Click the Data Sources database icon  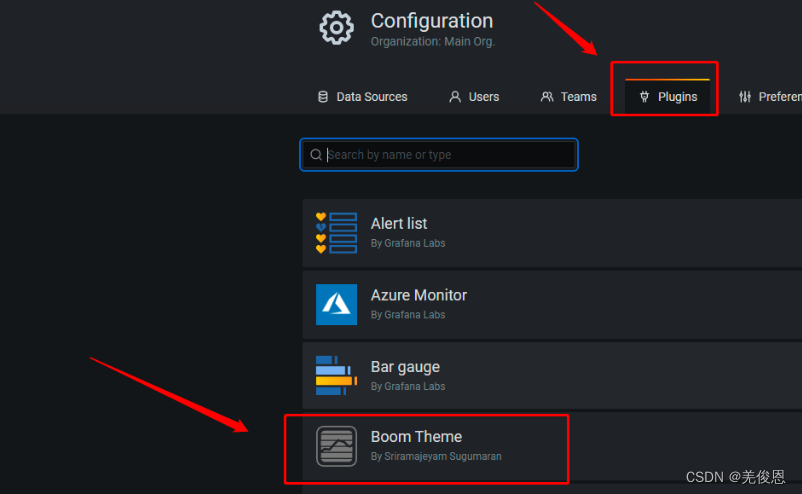coord(323,97)
